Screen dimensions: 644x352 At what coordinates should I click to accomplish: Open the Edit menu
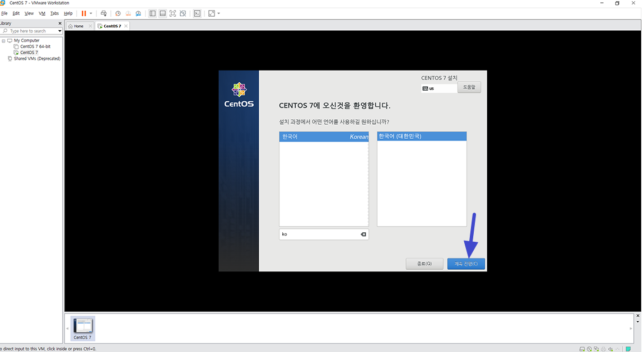[16, 13]
